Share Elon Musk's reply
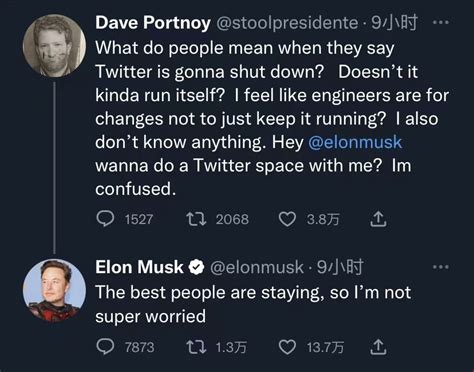The image size is (474, 372). (x=378, y=347)
